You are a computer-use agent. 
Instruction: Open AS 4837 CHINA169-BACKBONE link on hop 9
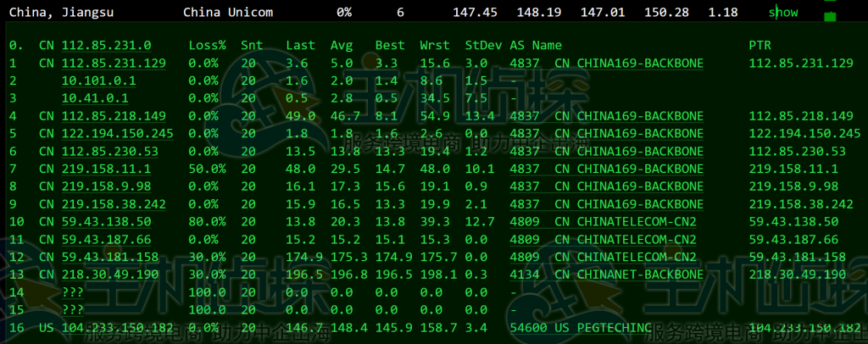(x=607, y=204)
